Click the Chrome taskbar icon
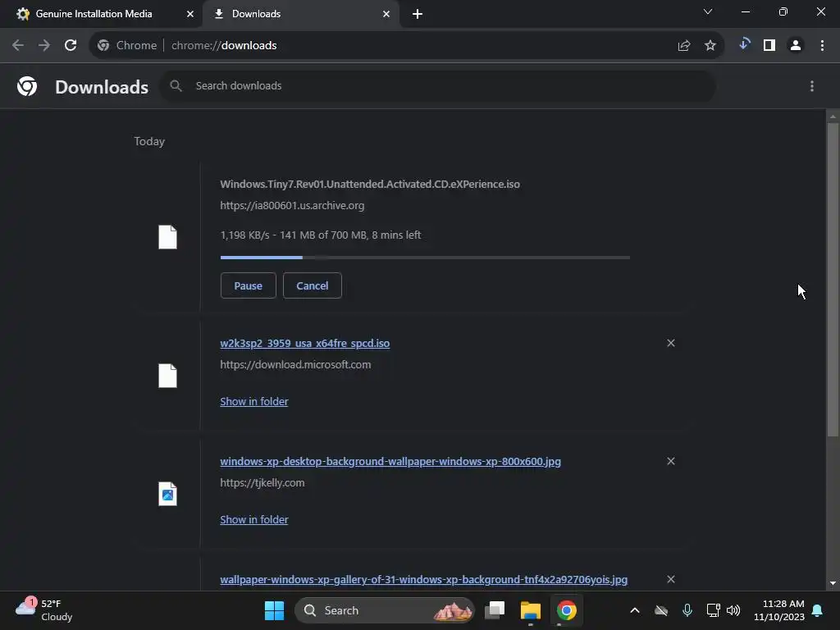The width and height of the screenshot is (840, 630). click(x=566, y=610)
